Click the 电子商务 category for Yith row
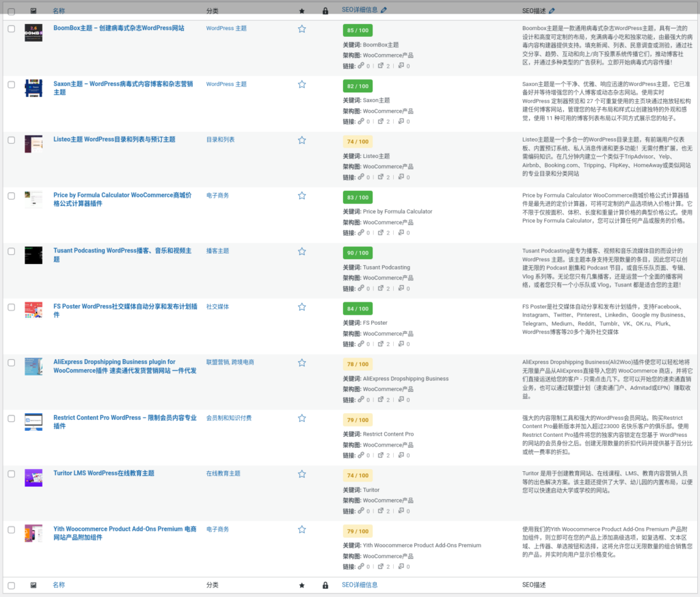The width and height of the screenshot is (700, 597). pyautogui.click(x=217, y=529)
